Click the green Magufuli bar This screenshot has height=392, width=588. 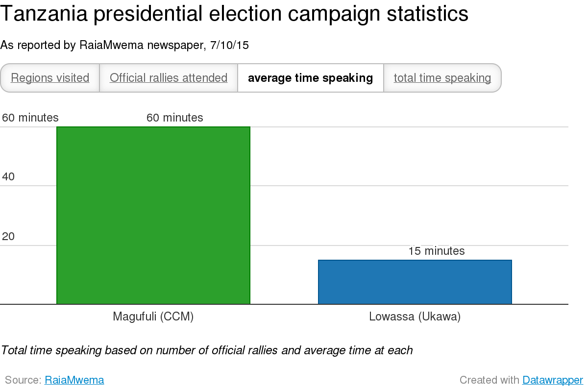pyautogui.click(x=153, y=216)
